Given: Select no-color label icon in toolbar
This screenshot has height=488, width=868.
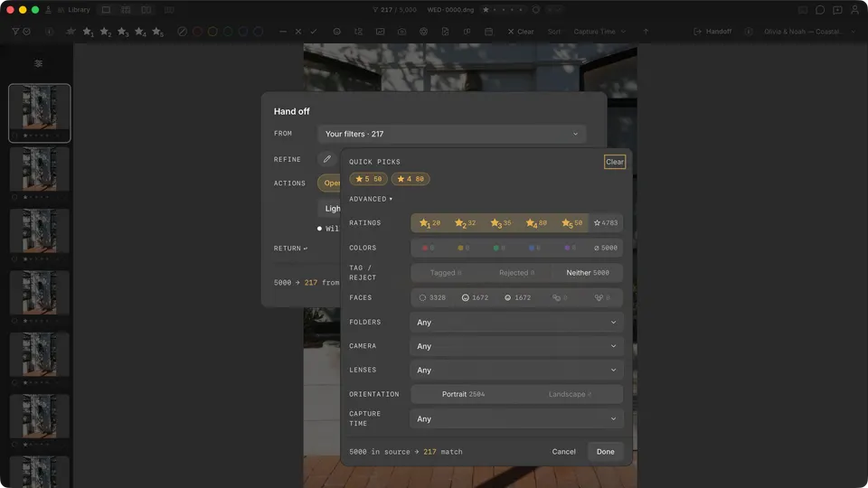Looking at the screenshot, I should (182, 32).
